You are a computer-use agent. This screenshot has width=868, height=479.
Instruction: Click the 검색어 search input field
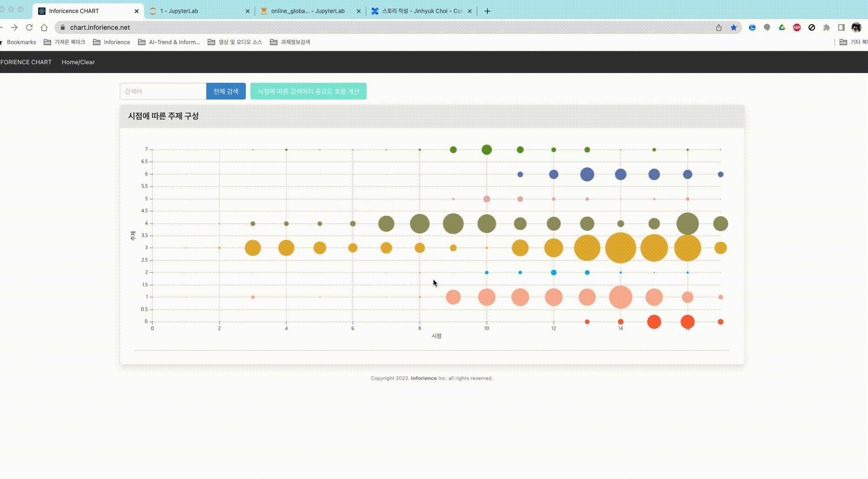coord(163,91)
